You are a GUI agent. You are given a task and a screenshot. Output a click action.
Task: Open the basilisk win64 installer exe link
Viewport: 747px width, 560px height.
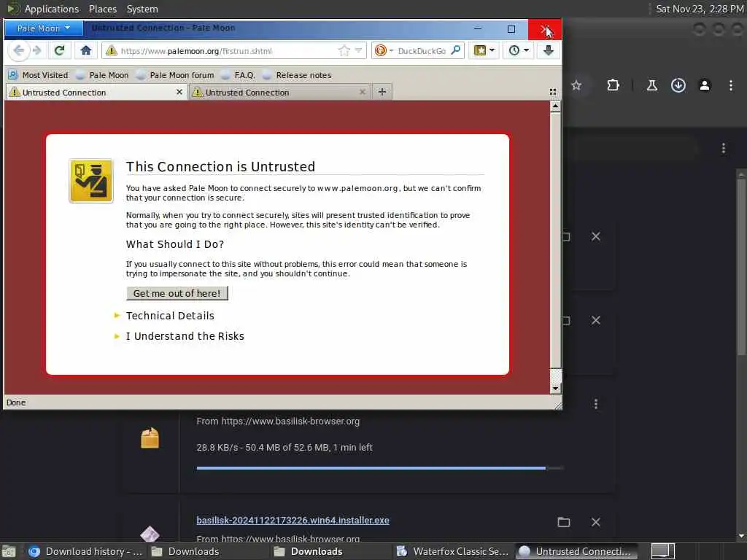point(293,520)
